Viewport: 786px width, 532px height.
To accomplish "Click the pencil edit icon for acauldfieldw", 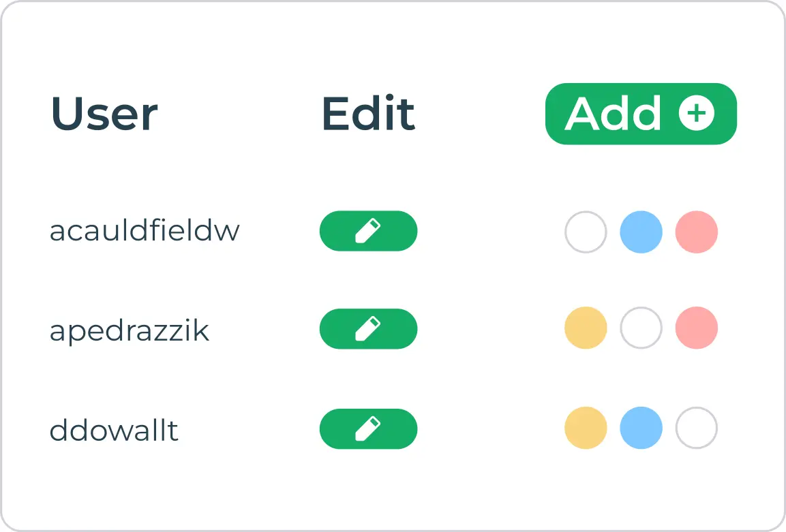I will 369,232.
